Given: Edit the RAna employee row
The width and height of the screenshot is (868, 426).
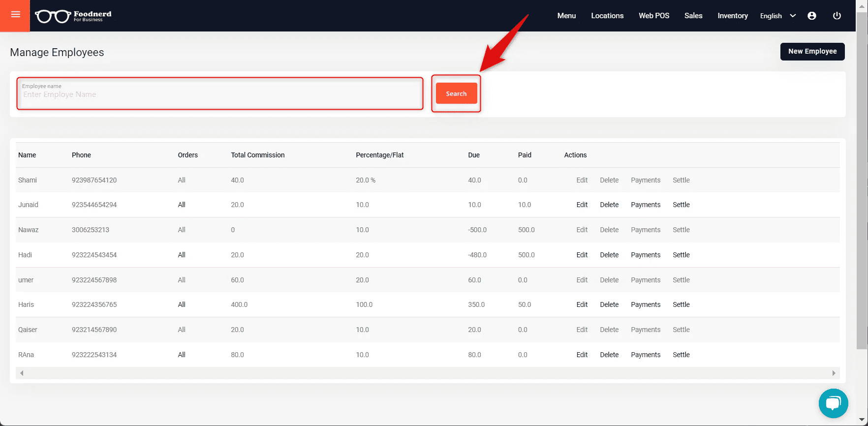Looking at the screenshot, I should click(x=582, y=355).
